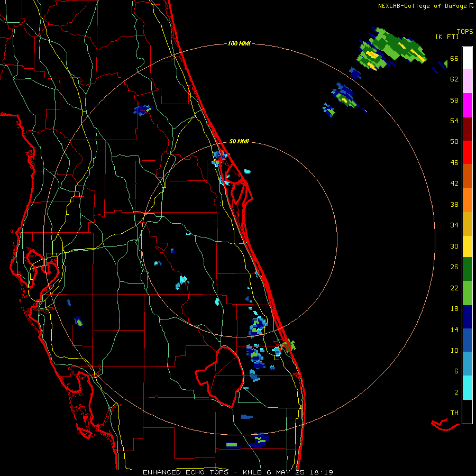Viewport: 476px width, 476px height.
Task: Pick the magenta legend swatch
Action: coord(467,105)
